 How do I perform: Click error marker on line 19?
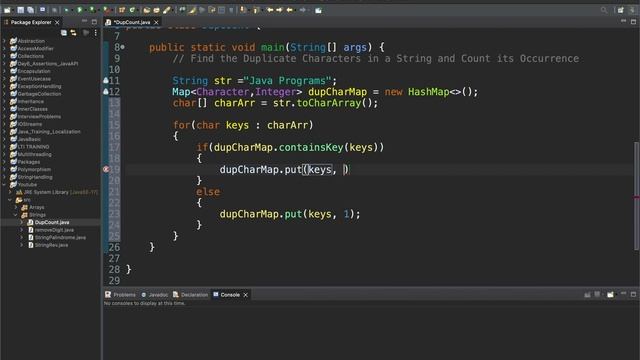[x=106, y=169]
